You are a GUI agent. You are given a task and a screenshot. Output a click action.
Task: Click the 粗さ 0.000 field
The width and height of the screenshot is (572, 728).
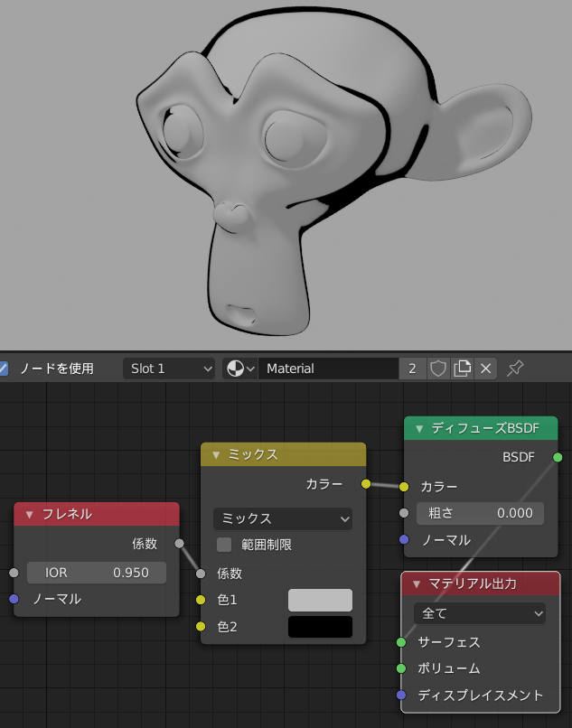coord(480,513)
